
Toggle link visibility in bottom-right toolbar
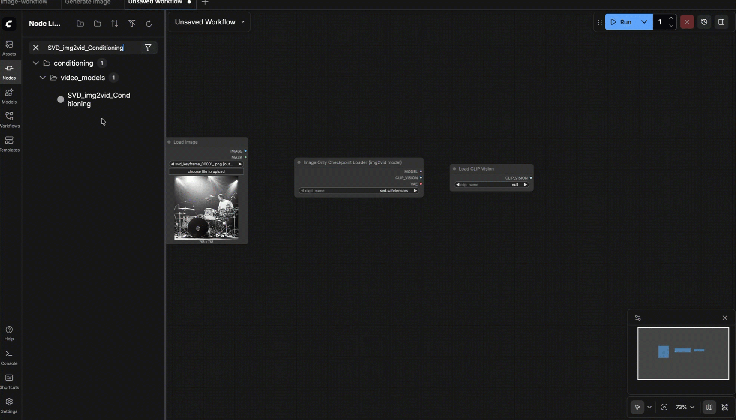coord(724,407)
